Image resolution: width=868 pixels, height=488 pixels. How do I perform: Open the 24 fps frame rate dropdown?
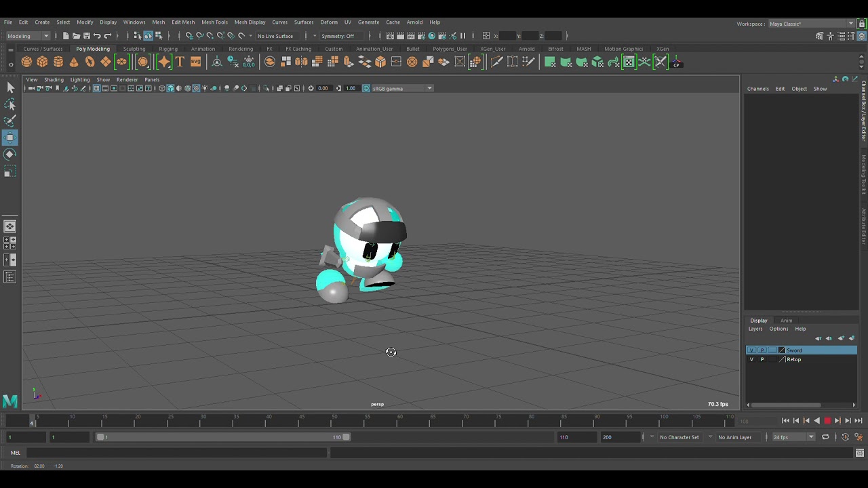(x=793, y=437)
